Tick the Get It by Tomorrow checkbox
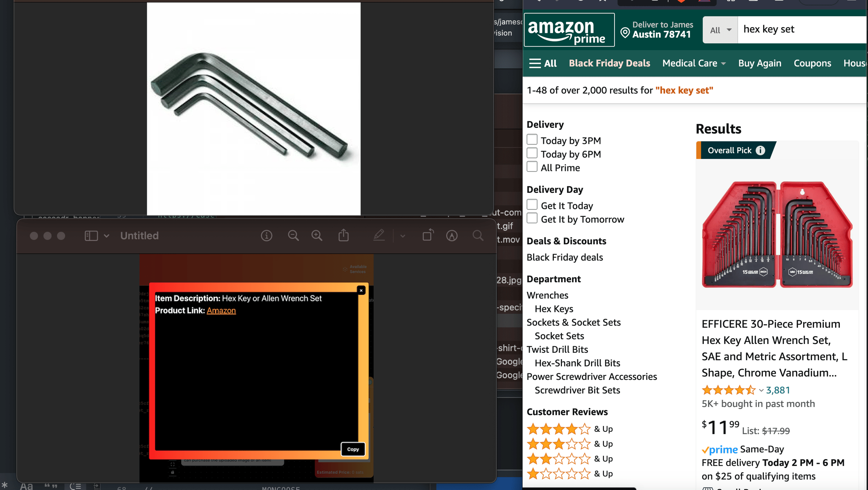Image resolution: width=868 pixels, height=490 pixels. pyautogui.click(x=532, y=219)
